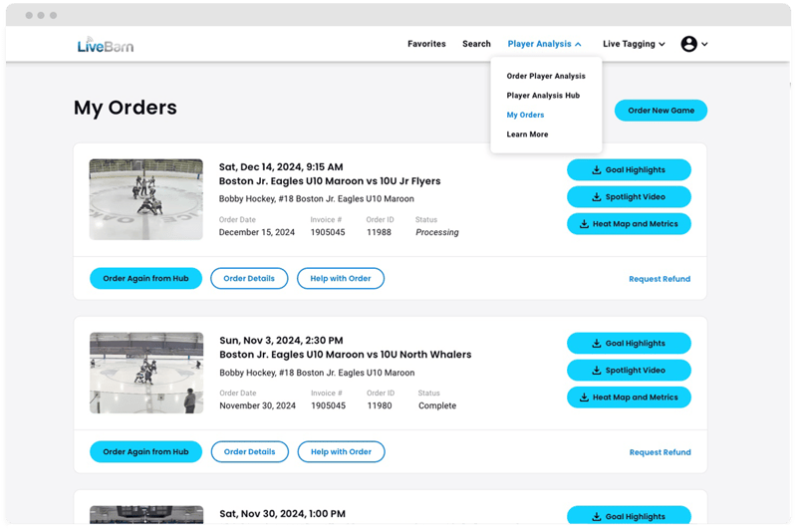The width and height of the screenshot is (797, 532).
Task: Open Player Analysis Hub from menu
Action: (x=543, y=95)
